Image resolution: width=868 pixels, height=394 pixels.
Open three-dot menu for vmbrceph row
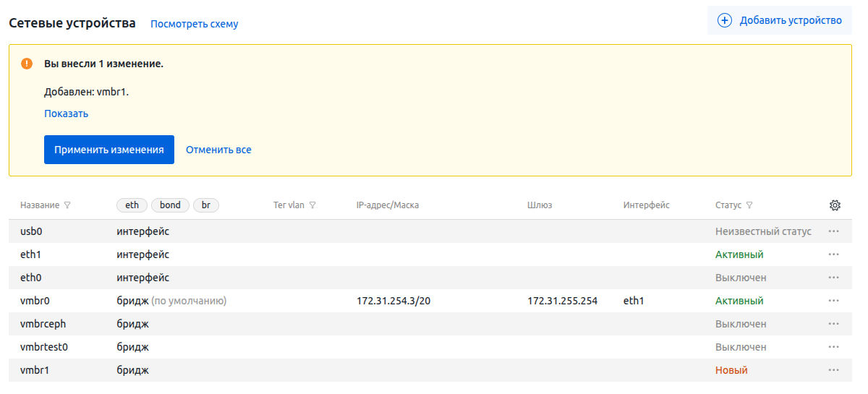click(833, 324)
